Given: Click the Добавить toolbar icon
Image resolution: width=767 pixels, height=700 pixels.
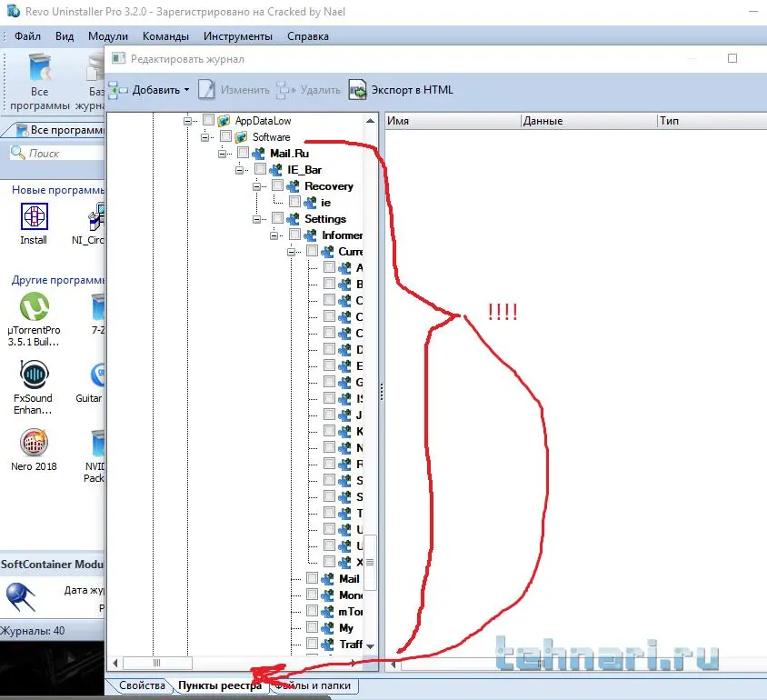Looking at the screenshot, I should click(x=118, y=90).
